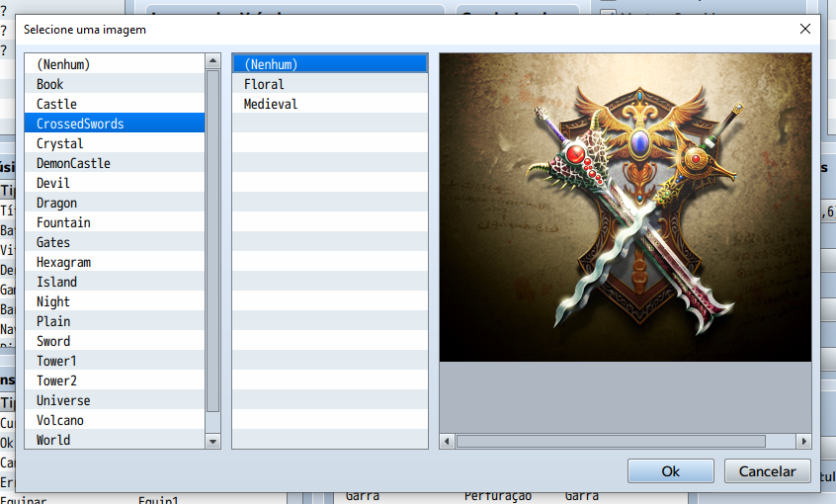Select (Nenhum) in the frame list
This screenshot has width=836, height=504.
pyautogui.click(x=330, y=64)
